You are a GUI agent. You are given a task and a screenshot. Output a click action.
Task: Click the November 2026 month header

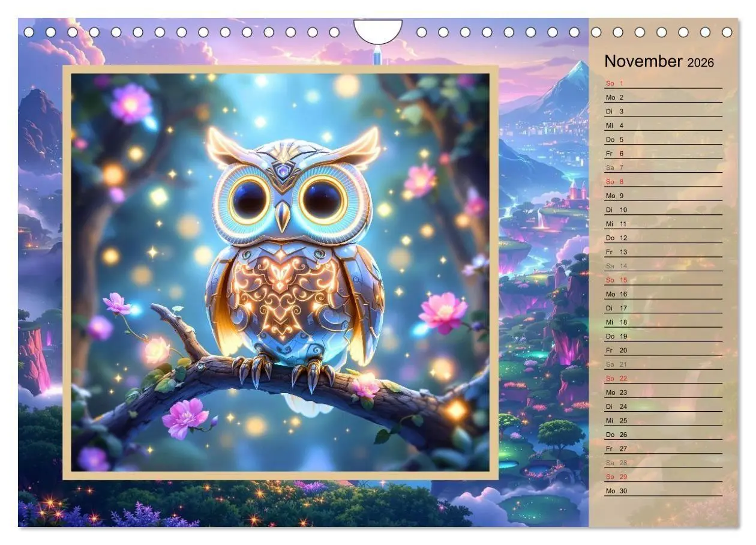click(660, 61)
